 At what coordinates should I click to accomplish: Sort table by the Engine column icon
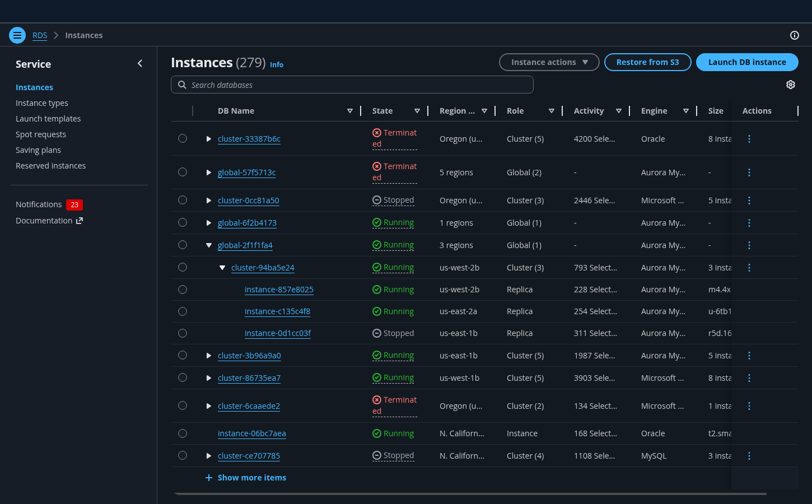pyautogui.click(x=685, y=111)
